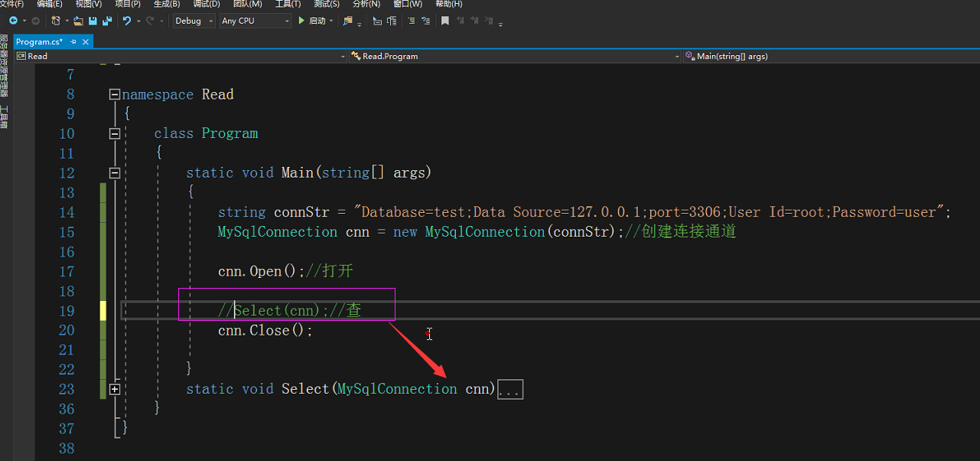Collapse the class Program outline block
This screenshot has width=980, height=461.
point(115,133)
